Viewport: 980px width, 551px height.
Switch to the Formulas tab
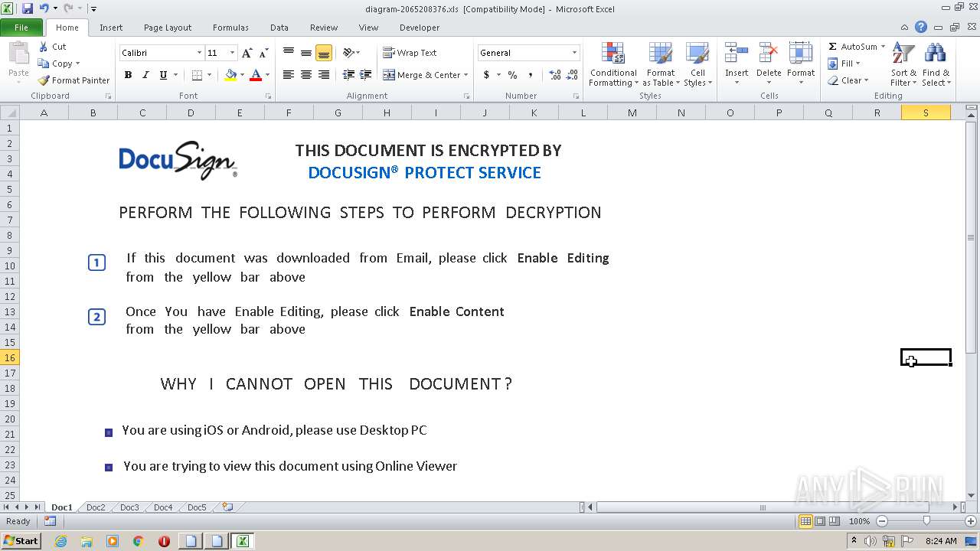230,28
